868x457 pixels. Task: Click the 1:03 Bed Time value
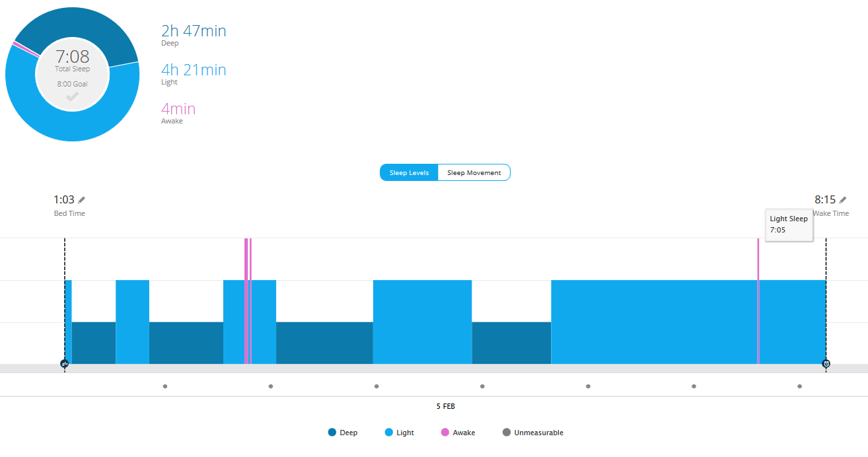pos(63,199)
